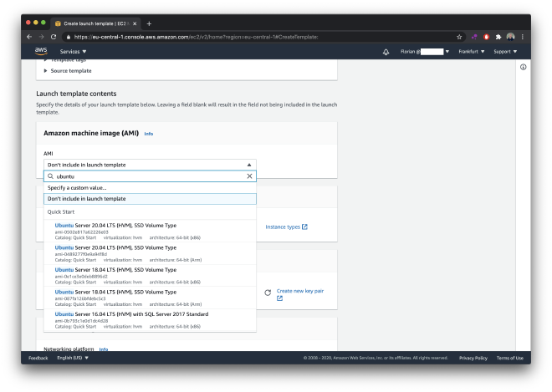Click the AWS logo
The width and height of the screenshot is (552, 392).
[41, 51]
